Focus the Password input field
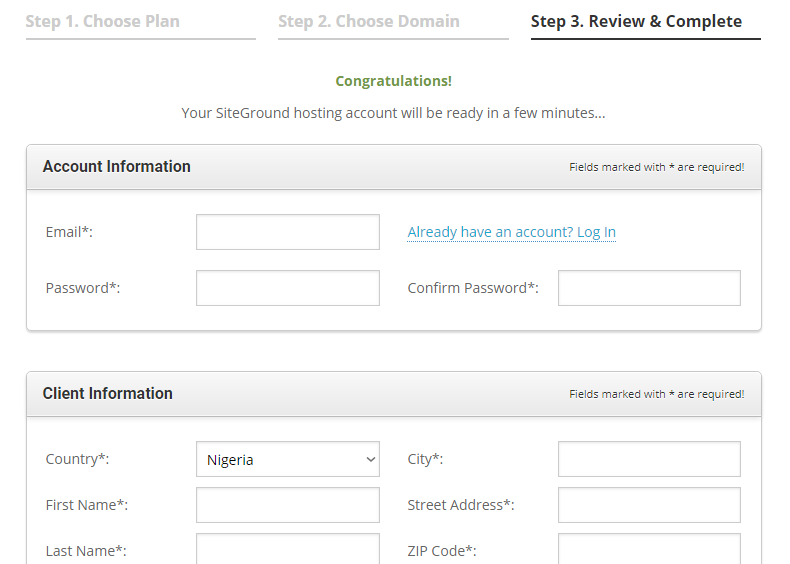The height and width of the screenshot is (564, 790). (288, 288)
